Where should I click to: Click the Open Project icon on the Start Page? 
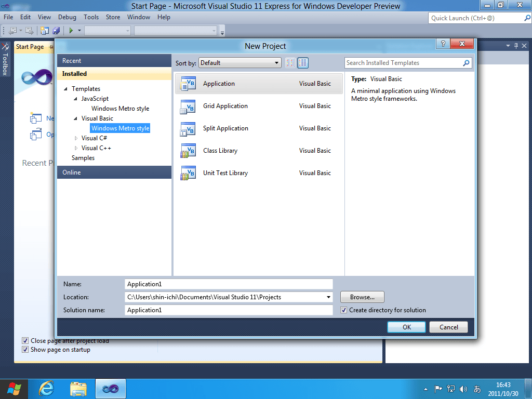(x=36, y=135)
